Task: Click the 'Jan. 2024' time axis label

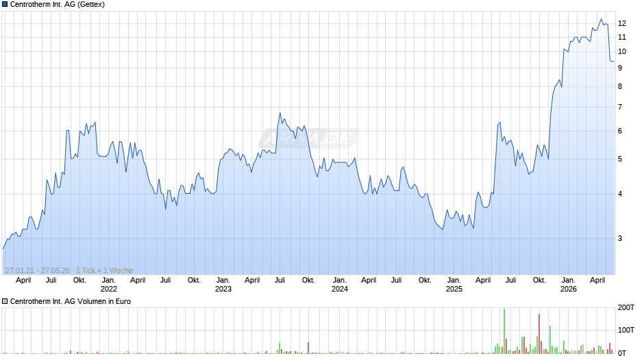Action: coord(340,285)
